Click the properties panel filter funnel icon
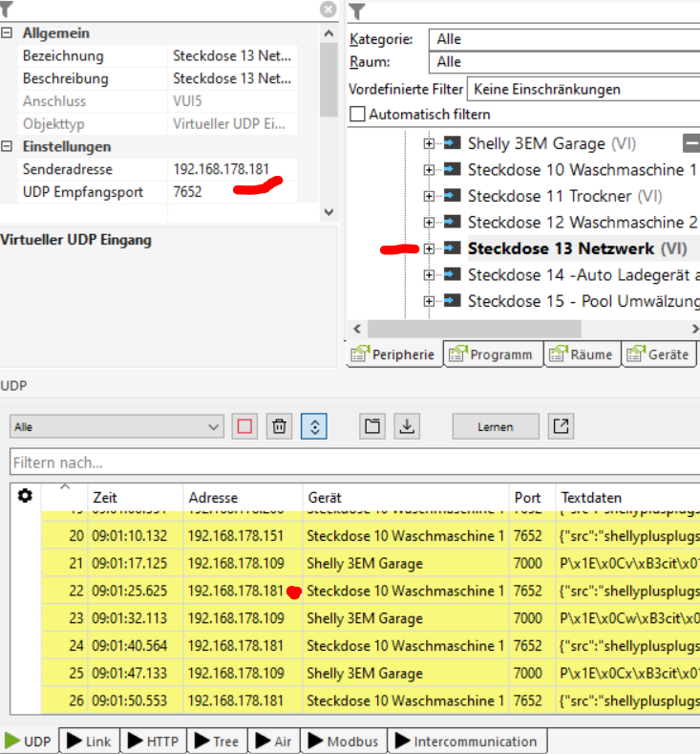The image size is (700, 754). [7, 10]
